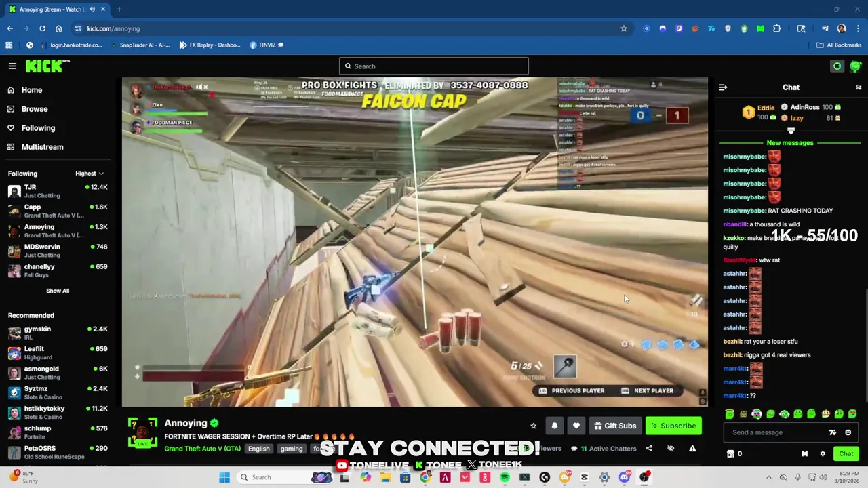This screenshot has height=488, width=868.
Task: Expand the chat leaderboard chevron
Action: [791, 131]
